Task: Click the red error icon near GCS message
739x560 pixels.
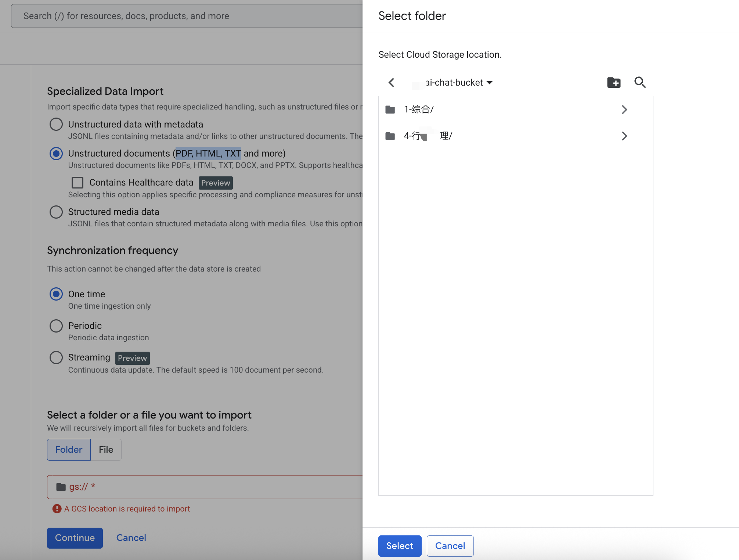Action: coord(57,509)
